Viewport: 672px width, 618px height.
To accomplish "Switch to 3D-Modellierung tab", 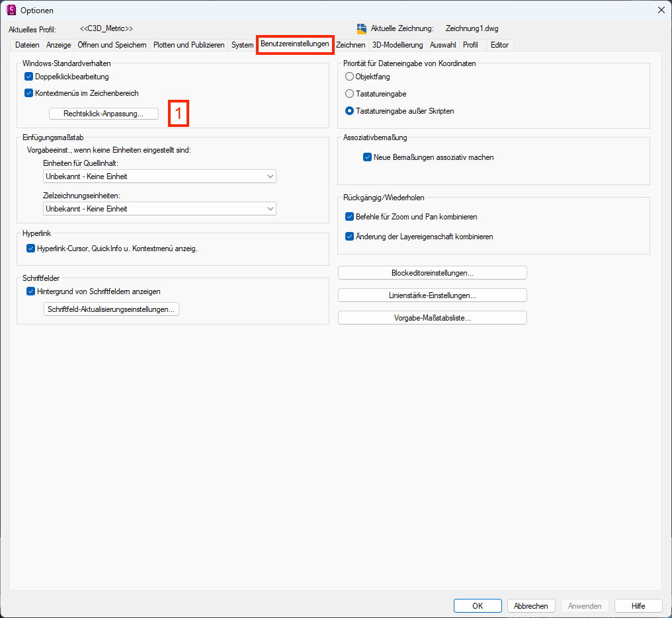I will click(x=398, y=45).
